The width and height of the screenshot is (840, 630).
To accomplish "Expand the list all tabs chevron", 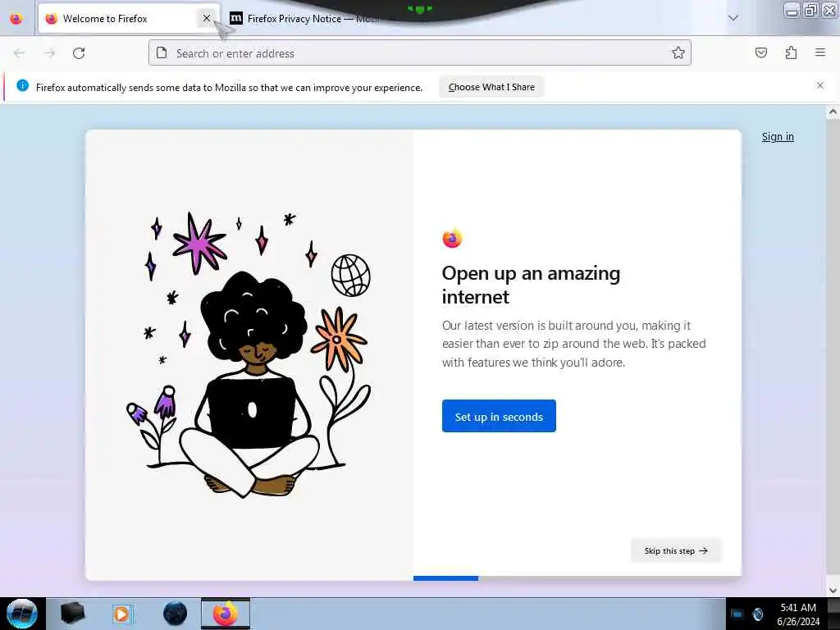I will [733, 18].
